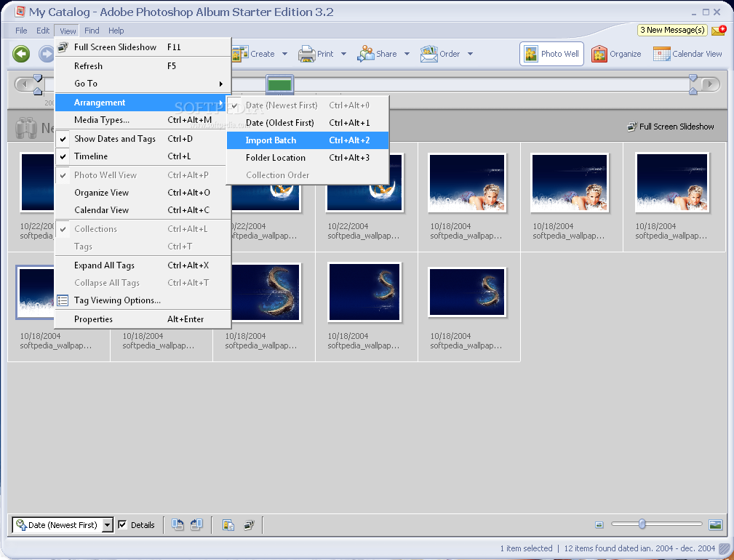Open the 3 New Message(s) notification
This screenshot has height=560, width=734.
(x=672, y=30)
